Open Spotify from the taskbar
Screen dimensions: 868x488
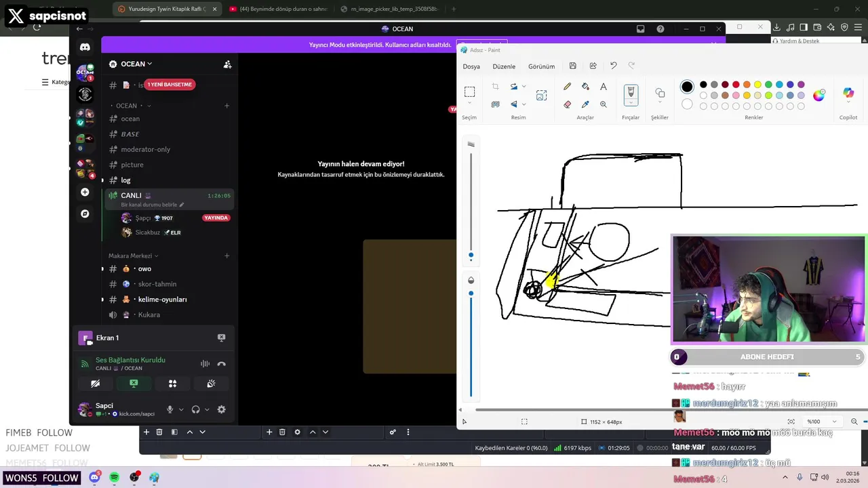pos(114,478)
